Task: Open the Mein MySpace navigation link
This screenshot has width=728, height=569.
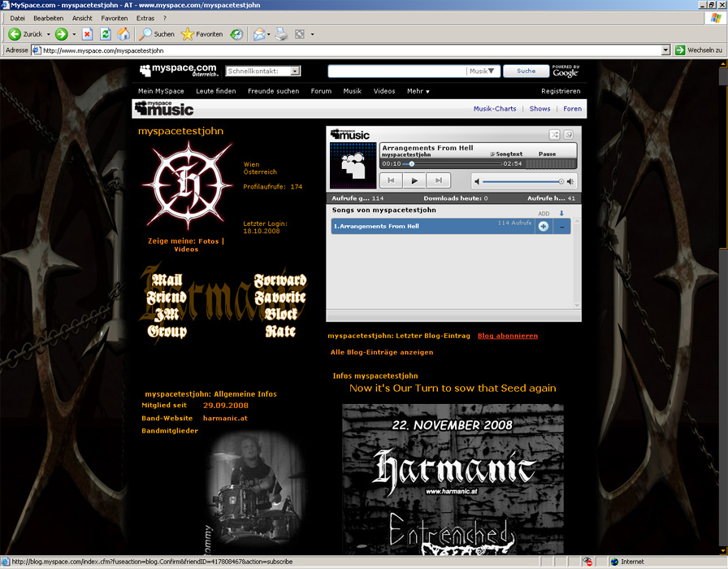Action: pos(161,91)
